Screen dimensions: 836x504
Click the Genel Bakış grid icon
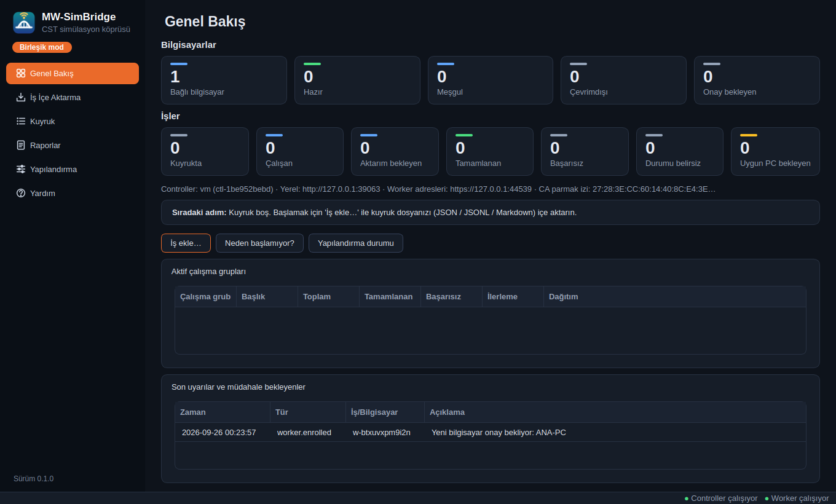pos(21,73)
